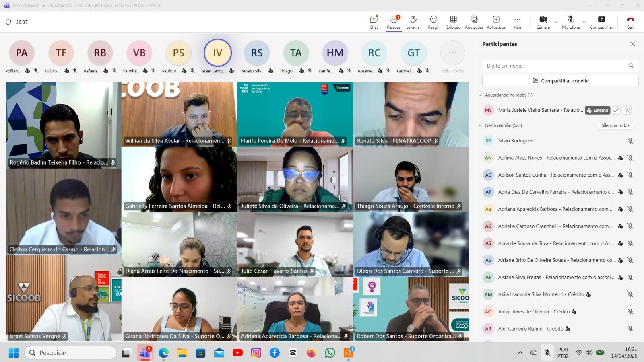Toggle Silvio Rodrigues' microphone icon
This screenshot has height=362, width=644.
pyautogui.click(x=630, y=141)
